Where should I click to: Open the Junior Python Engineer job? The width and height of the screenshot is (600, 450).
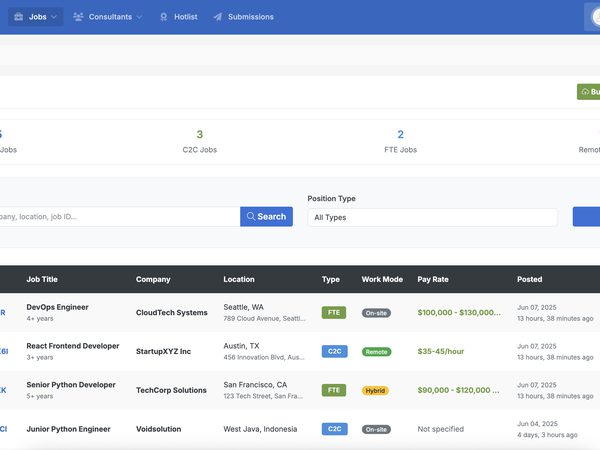(x=68, y=429)
